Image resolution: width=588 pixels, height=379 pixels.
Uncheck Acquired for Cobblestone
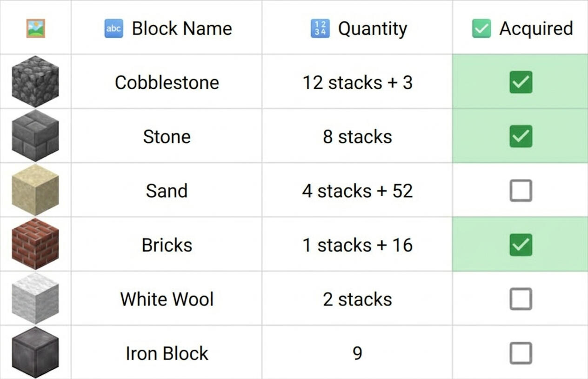[x=521, y=82]
